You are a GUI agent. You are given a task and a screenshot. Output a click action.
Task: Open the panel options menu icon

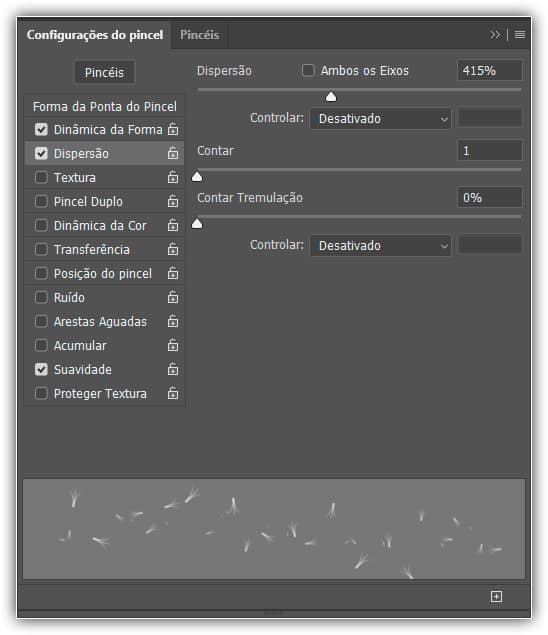[x=520, y=35]
